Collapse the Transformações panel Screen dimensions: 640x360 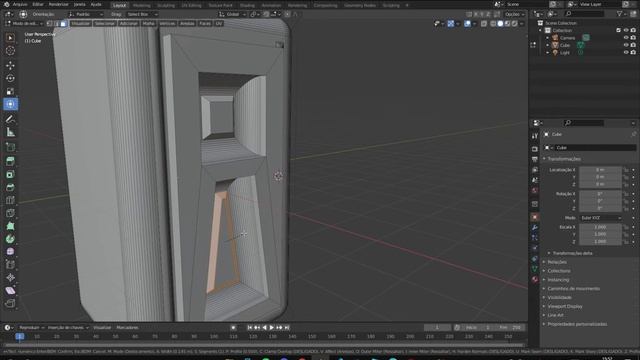[564, 159]
